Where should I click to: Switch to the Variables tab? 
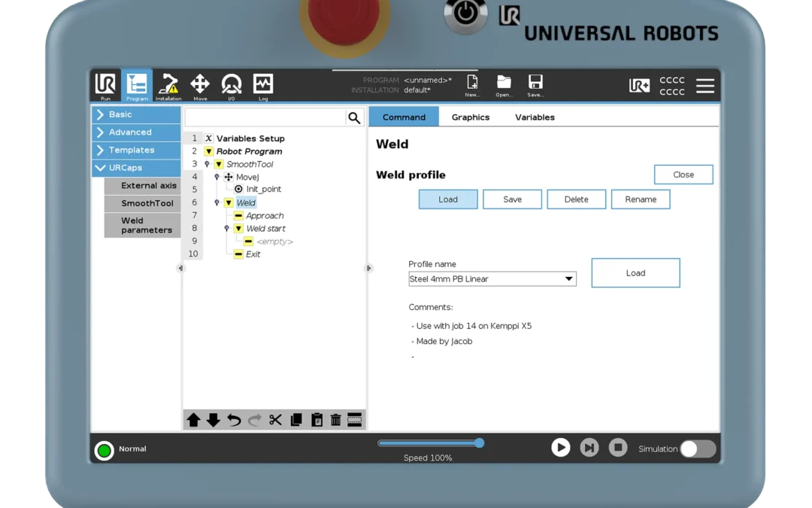point(535,117)
